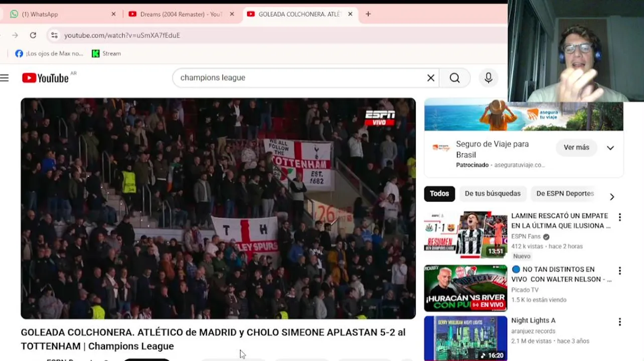Switch to Dreams (2004 Remaster) YouTube tab
644x361 pixels.
181,14
